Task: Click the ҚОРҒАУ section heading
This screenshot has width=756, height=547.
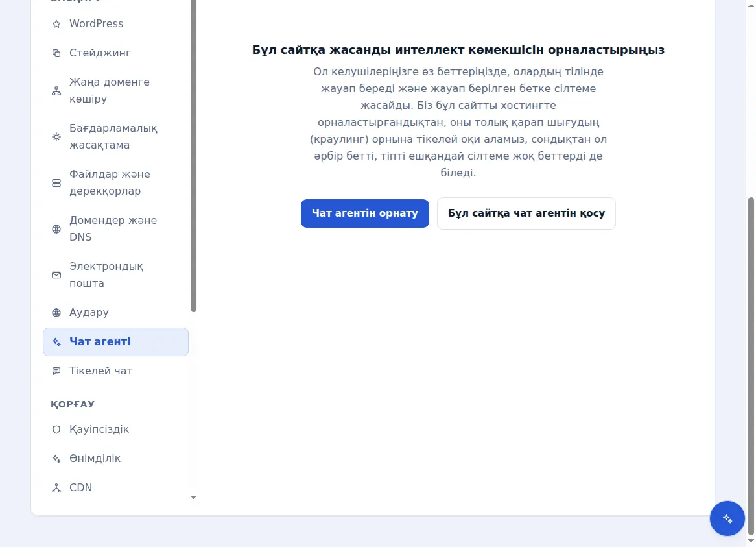Action: [73, 404]
